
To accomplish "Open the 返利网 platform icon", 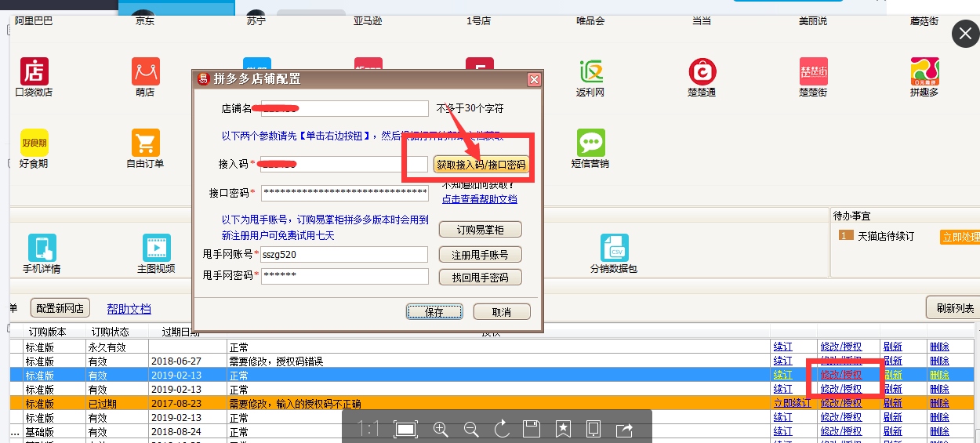I will pos(590,71).
